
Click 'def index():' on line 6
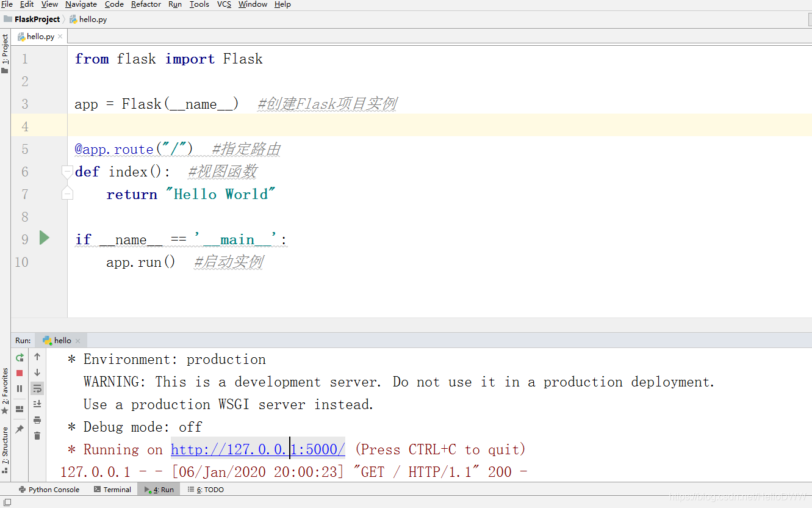pyautogui.click(x=123, y=172)
